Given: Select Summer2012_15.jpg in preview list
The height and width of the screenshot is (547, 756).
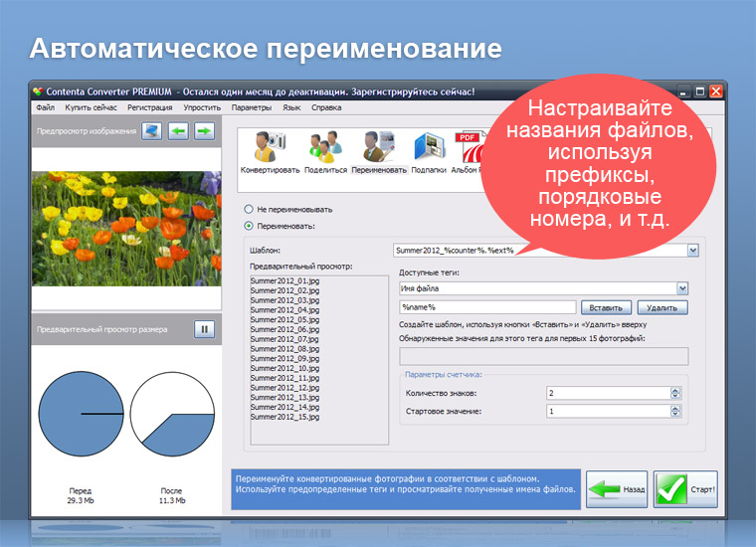Looking at the screenshot, I should 284,417.
